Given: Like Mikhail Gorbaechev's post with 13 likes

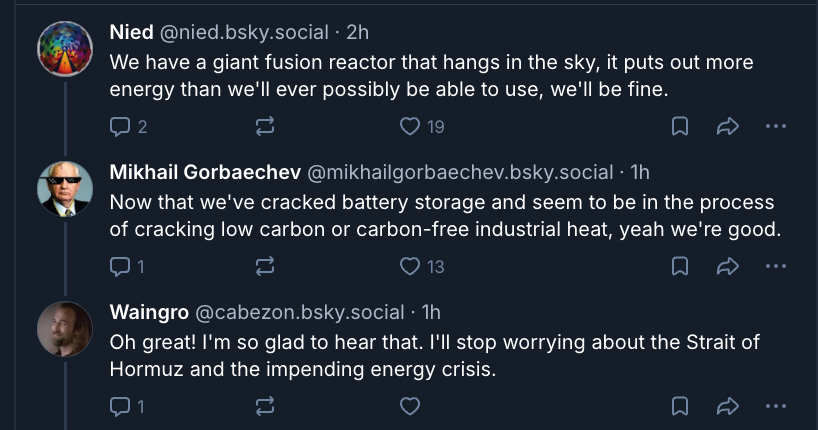Looking at the screenshot, I should coord(409,266).
